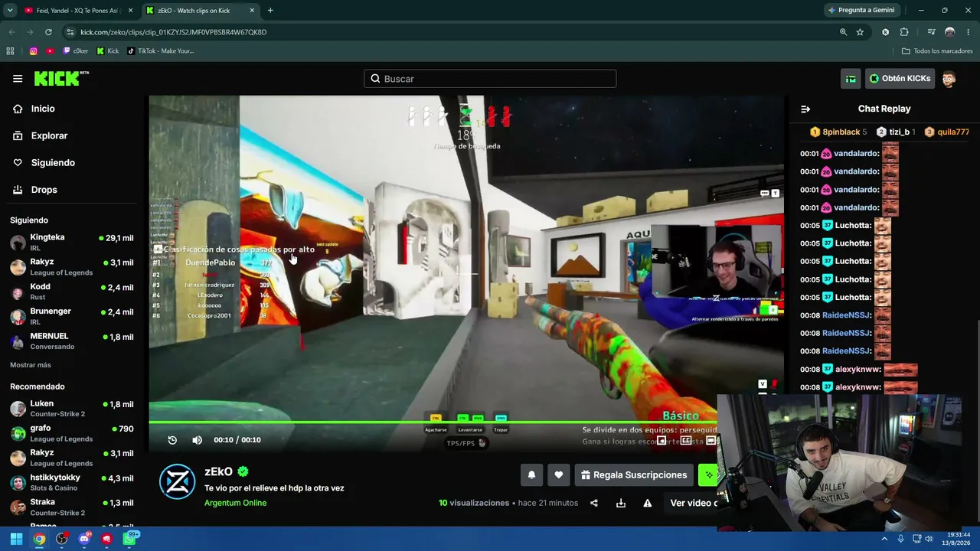Open the Windows Start menu

(16, 539)
